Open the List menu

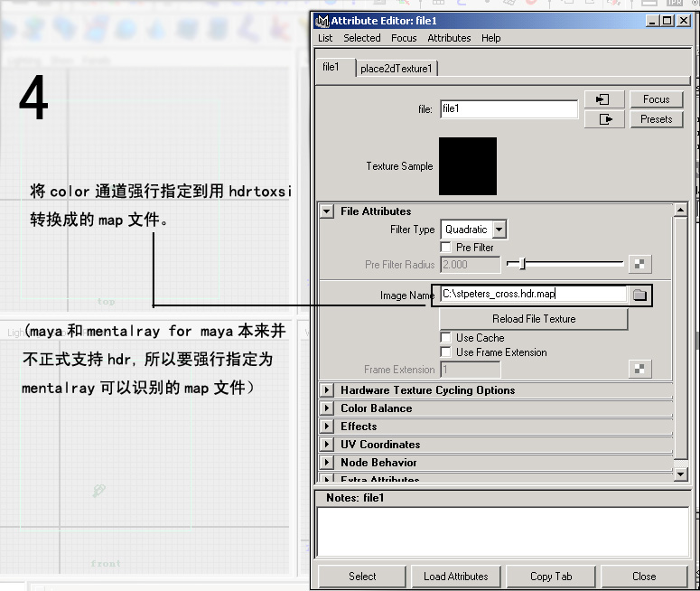coord(325,38)
